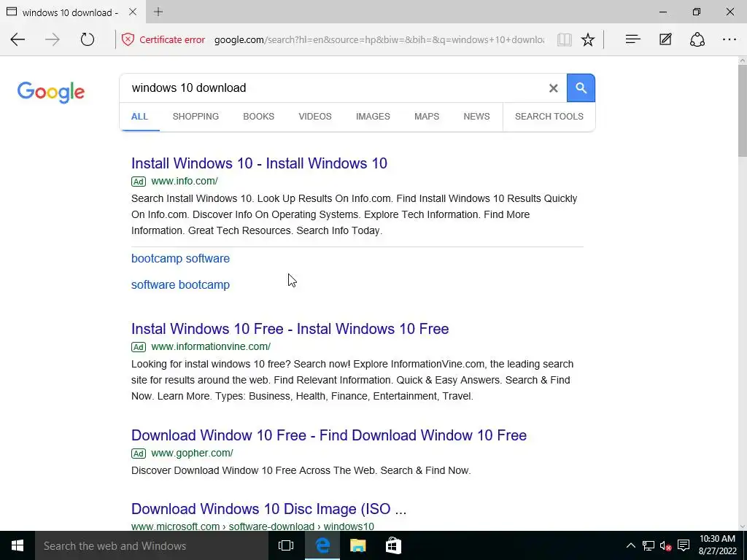Click the www.informationvine.com/ ad URL
Viewport: 747px width, 560px height.
[211, 346]
